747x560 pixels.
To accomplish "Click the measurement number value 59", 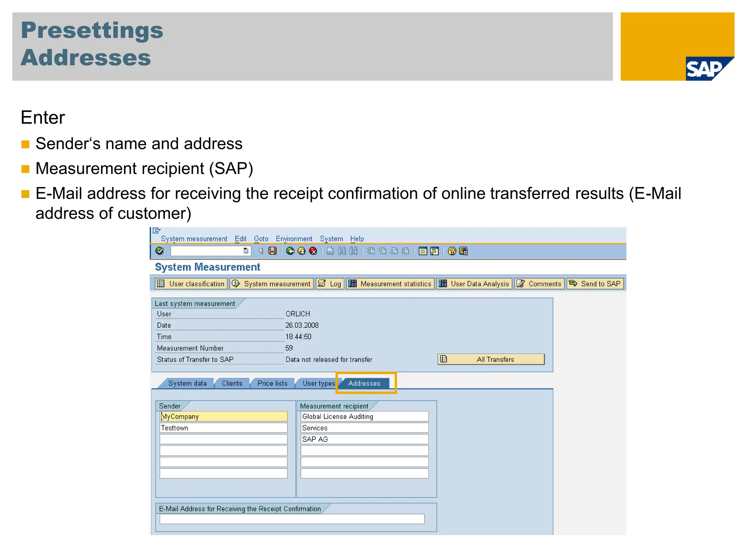I will (289, 348).
